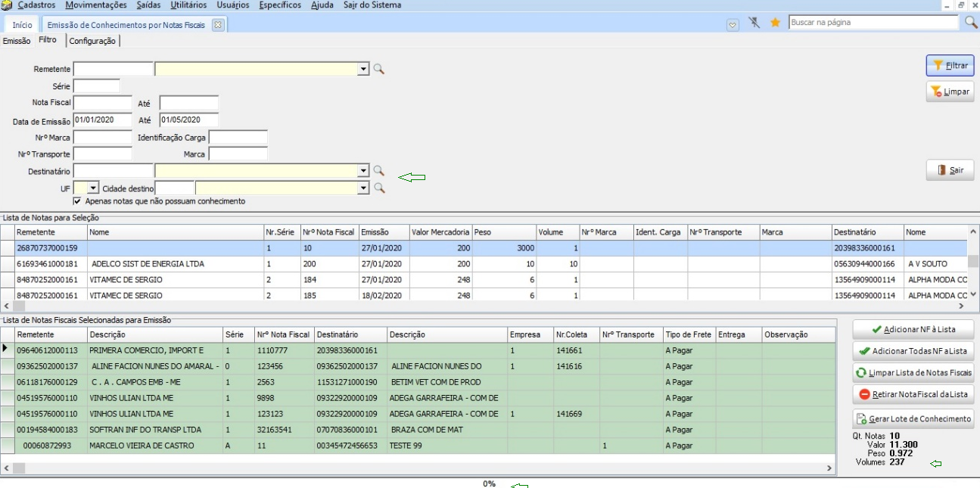Uncheck Apenas notas que não possuam conhecimento
The image size is (980, 488).
pos(77,202)
